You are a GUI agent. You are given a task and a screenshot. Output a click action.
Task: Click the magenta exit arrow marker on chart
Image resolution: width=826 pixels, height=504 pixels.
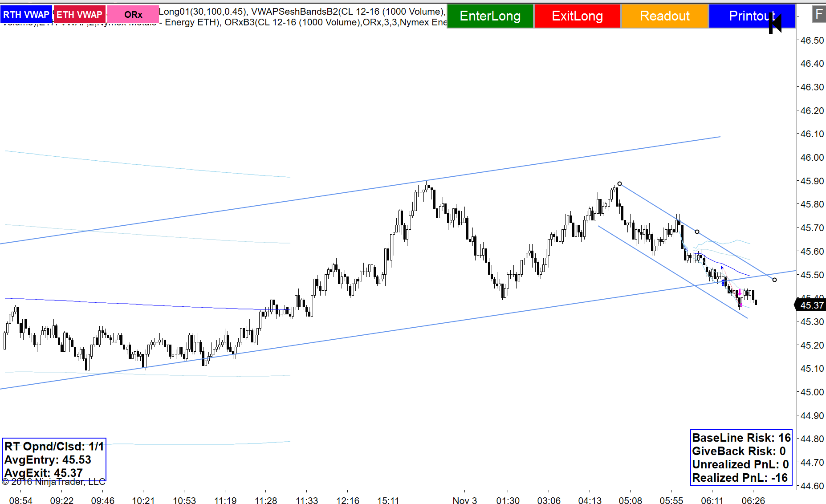(x=740, y=293)
